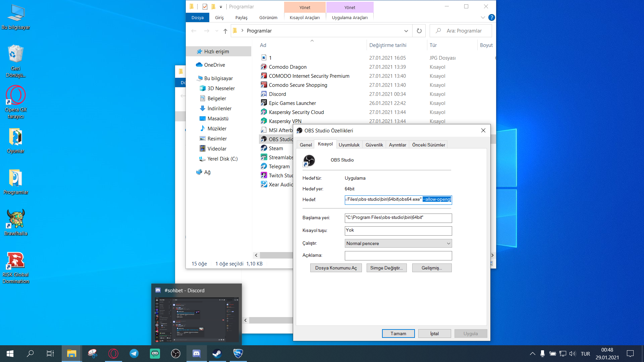Launch Opera GX from the taskbar
Viewport: 644px width, 362px height.
click(x=113, y=354)
